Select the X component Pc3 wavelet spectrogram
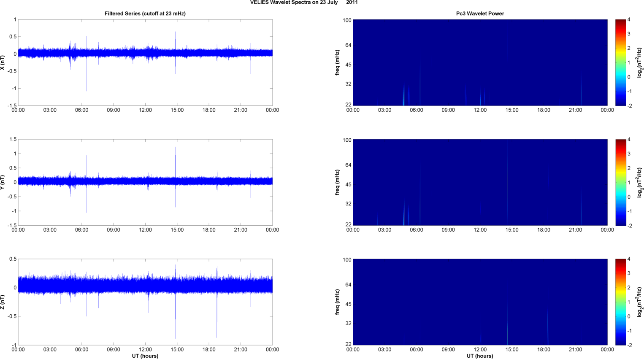Image resolution: width=644 pixels, height=359 pixels. 480,62
